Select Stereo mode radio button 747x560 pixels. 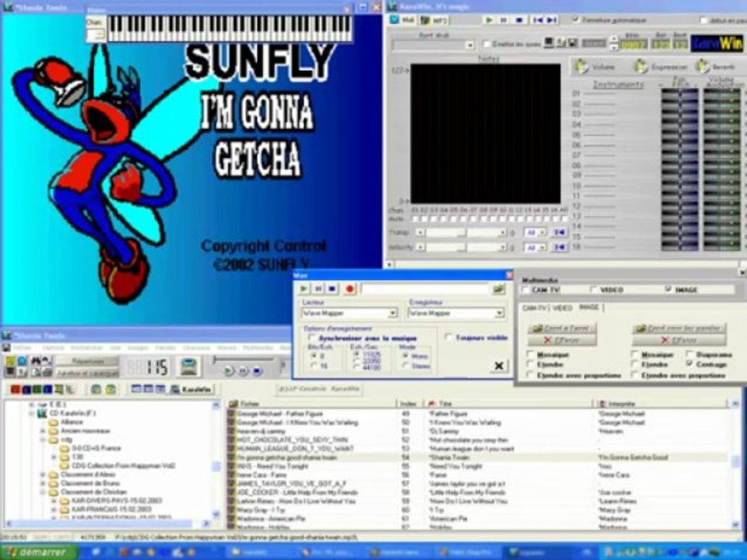405,366
